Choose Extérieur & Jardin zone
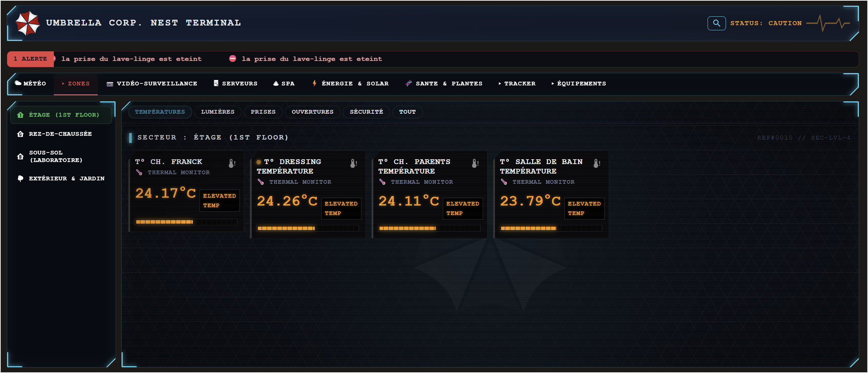Image resolution: width=868 pixels, height=373 pixels. click(x=61, y=179)
